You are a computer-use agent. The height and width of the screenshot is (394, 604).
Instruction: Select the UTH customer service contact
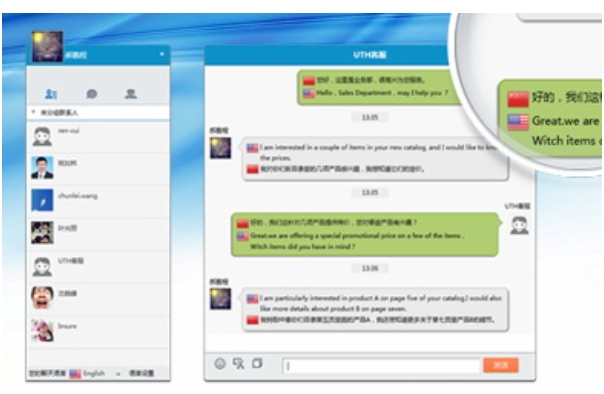coord(98,266)
